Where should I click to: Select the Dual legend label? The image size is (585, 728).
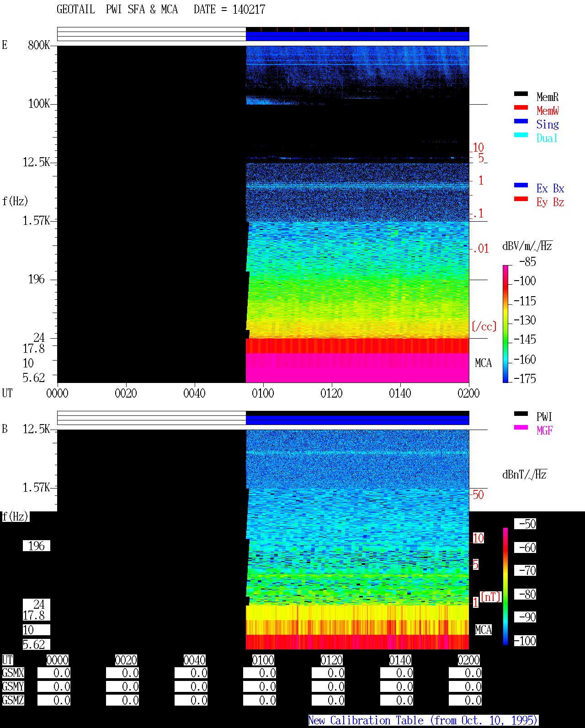[548, 138]
